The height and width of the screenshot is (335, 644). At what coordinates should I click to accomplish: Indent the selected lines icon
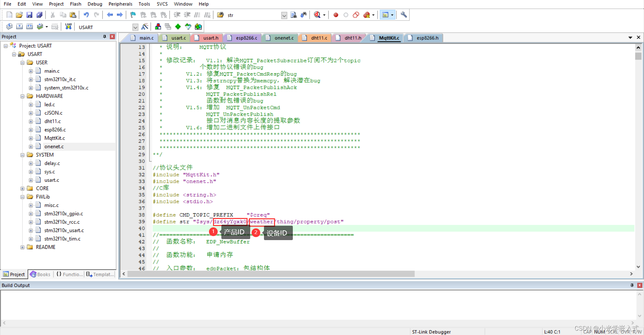177,15
